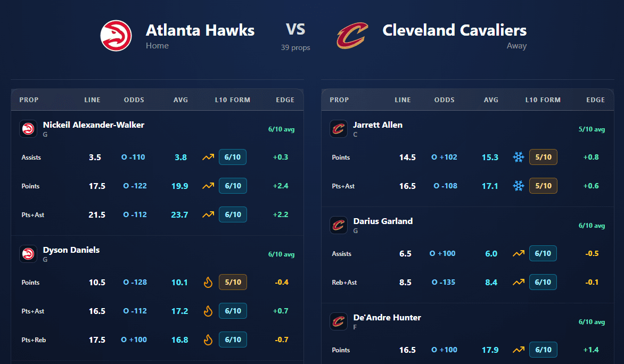624x364 pixels.
Task: Open the Nickeil Alexander-Walker player name link
Action: pos(94,125)
